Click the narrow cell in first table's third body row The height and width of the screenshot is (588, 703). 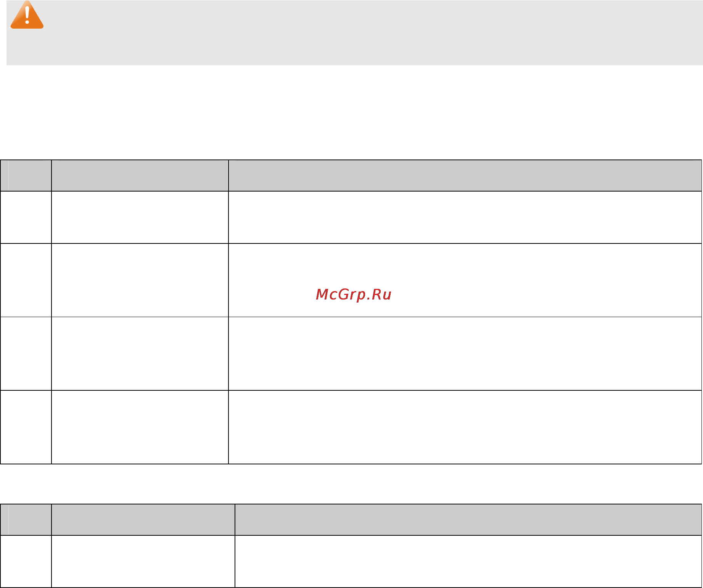(26, 353)
